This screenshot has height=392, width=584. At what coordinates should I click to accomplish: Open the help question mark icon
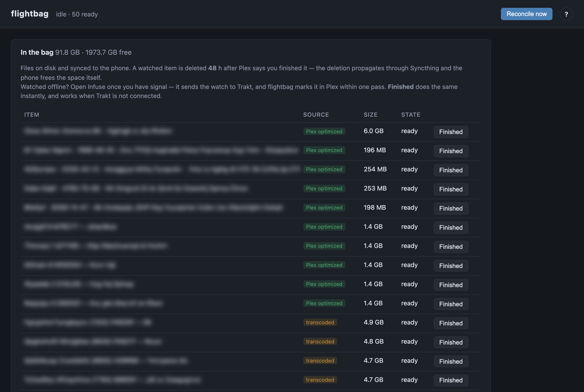click(566, 14)
